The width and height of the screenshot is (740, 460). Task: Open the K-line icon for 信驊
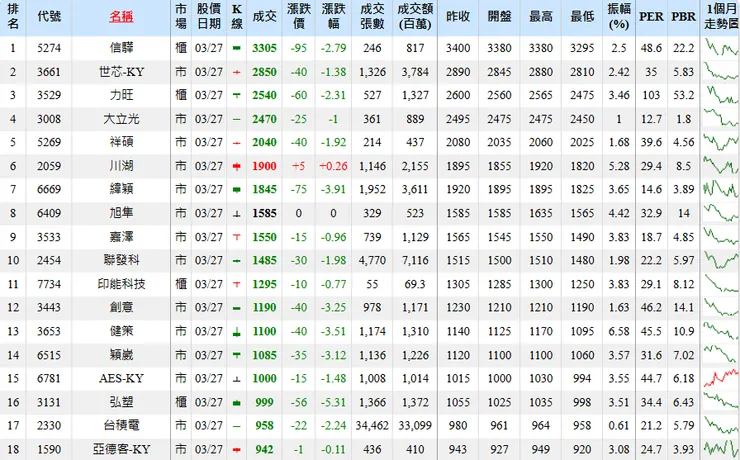(x=237, y=48)
